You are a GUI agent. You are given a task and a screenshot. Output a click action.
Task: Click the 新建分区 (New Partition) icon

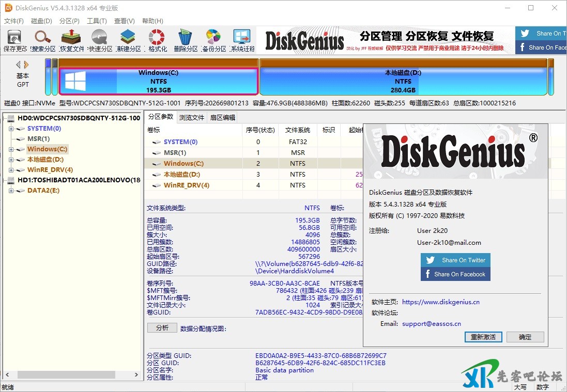pyautogui.click(x=128, y=40)
